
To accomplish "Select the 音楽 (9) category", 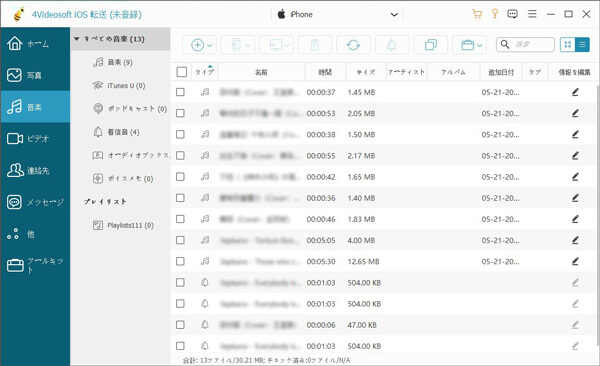I will 121,62.
